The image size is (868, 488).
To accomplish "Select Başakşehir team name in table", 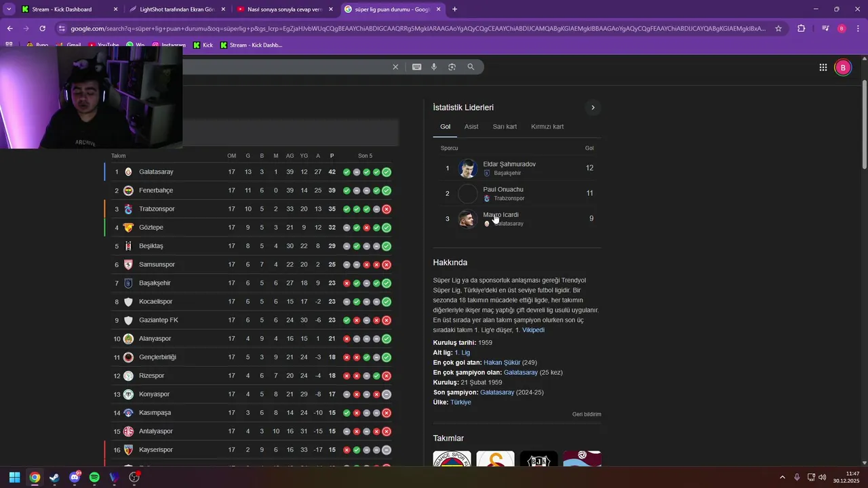I will [155, 283].
